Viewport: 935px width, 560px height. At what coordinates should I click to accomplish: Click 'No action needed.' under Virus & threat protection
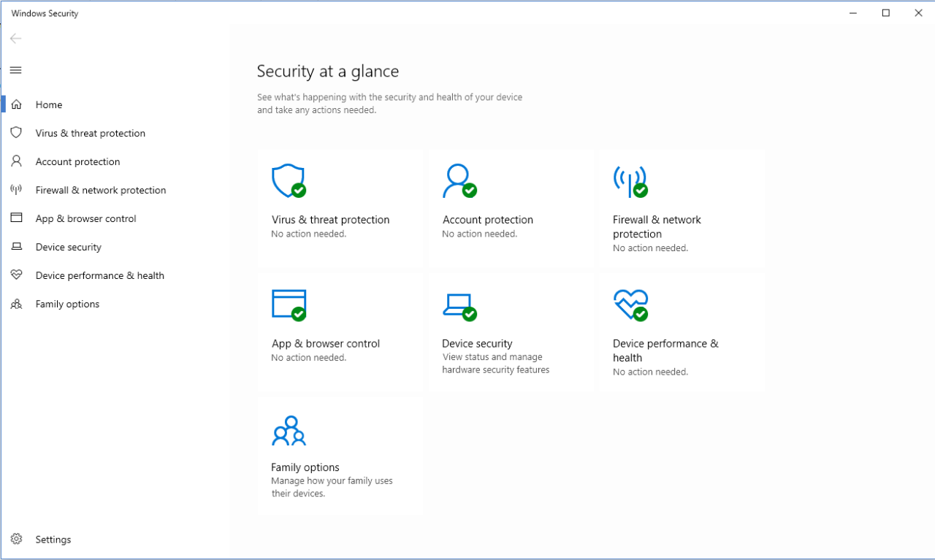tap(309, 234)
